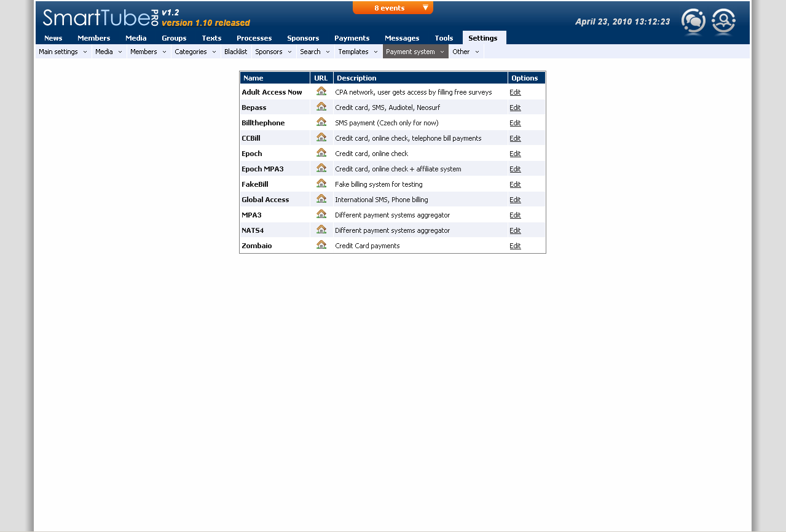This screenshot has width=786, height=532.
Task: Click the April 23, 2010 date display
Action: pos(623,22)
